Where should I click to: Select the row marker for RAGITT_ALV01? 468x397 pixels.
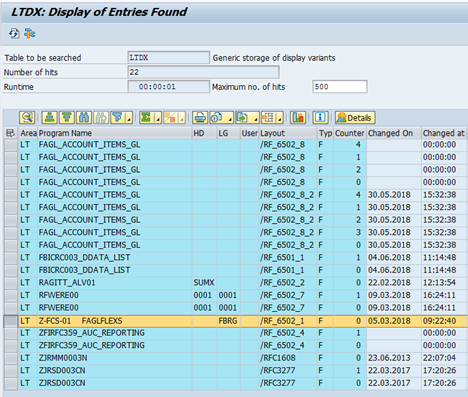pos(11,283)
